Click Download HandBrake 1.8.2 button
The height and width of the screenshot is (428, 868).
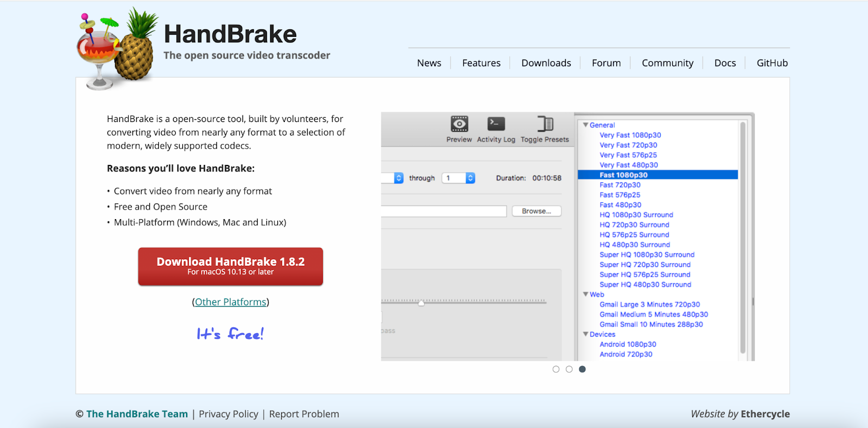tap(231, 266)
